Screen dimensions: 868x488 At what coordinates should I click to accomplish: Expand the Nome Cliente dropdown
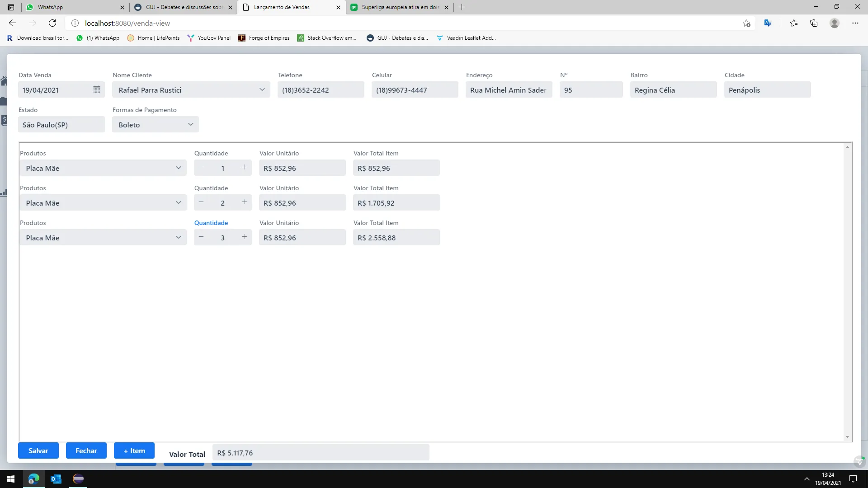[x=262, y=89]
